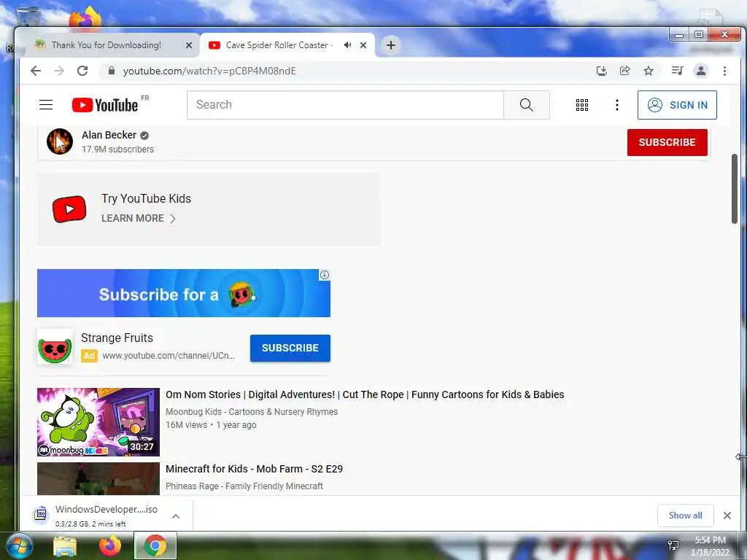Screen dimensions: 747x560
Task: Subscribe to Alan Becker
Action: coord(667,142)
